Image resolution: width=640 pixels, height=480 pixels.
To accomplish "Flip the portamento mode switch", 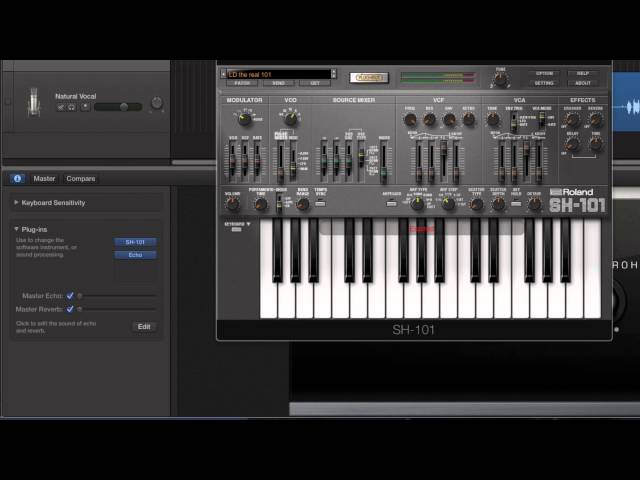I will point(279,204).
